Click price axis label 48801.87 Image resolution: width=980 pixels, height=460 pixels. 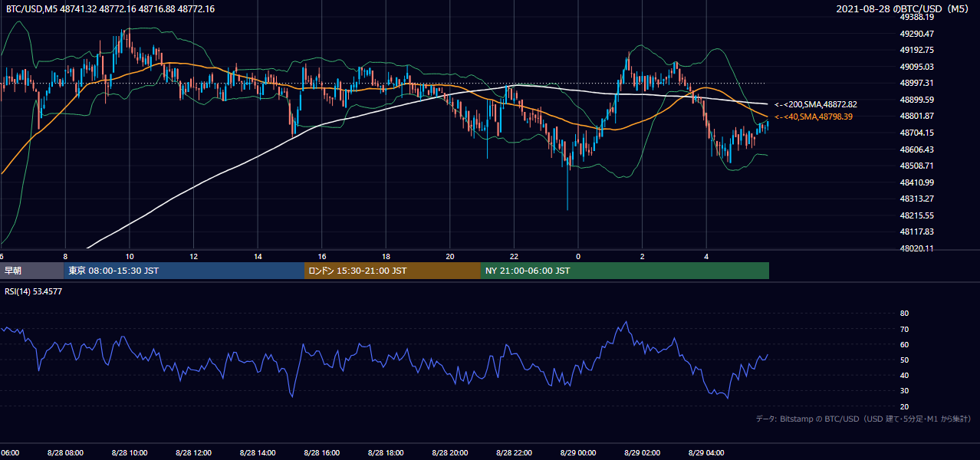916,116
